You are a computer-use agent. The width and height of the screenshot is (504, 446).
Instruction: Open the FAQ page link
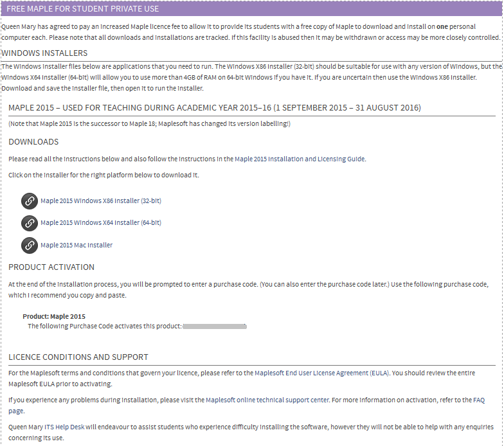479,400
